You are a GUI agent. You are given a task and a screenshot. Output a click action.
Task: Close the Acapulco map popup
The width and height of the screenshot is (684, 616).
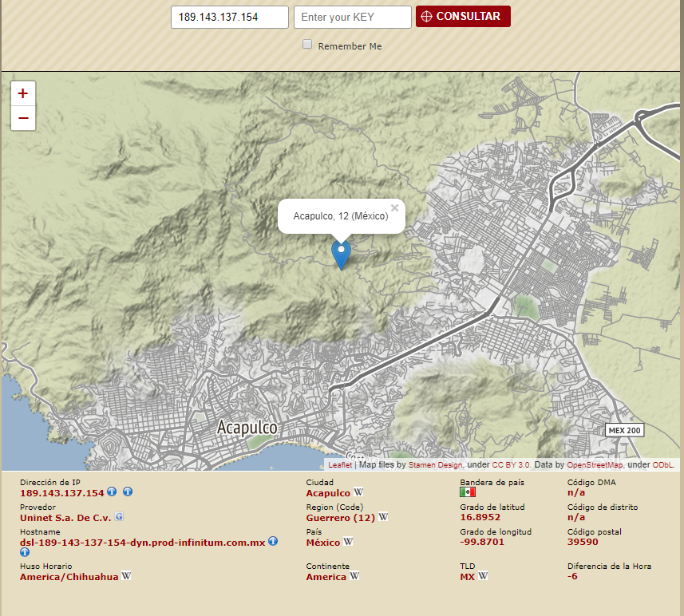pyautogui.click(x=395, y=207)
